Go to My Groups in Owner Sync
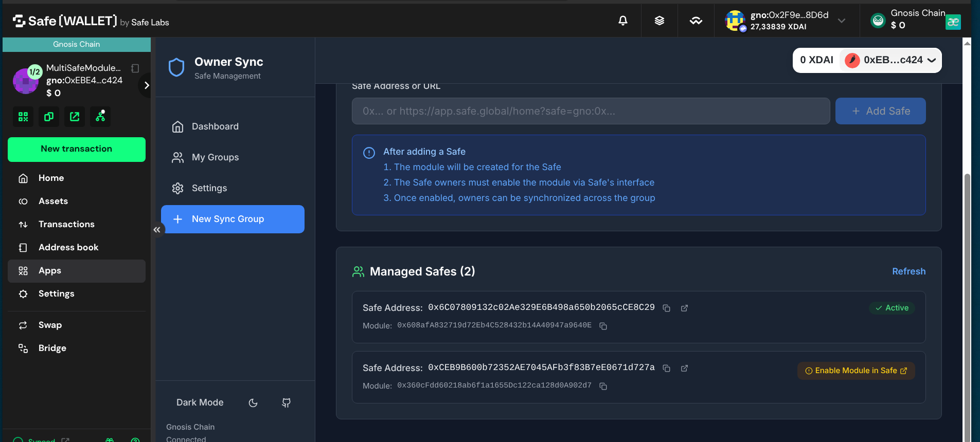Screen dimensions: 980x442 [215, 157]
